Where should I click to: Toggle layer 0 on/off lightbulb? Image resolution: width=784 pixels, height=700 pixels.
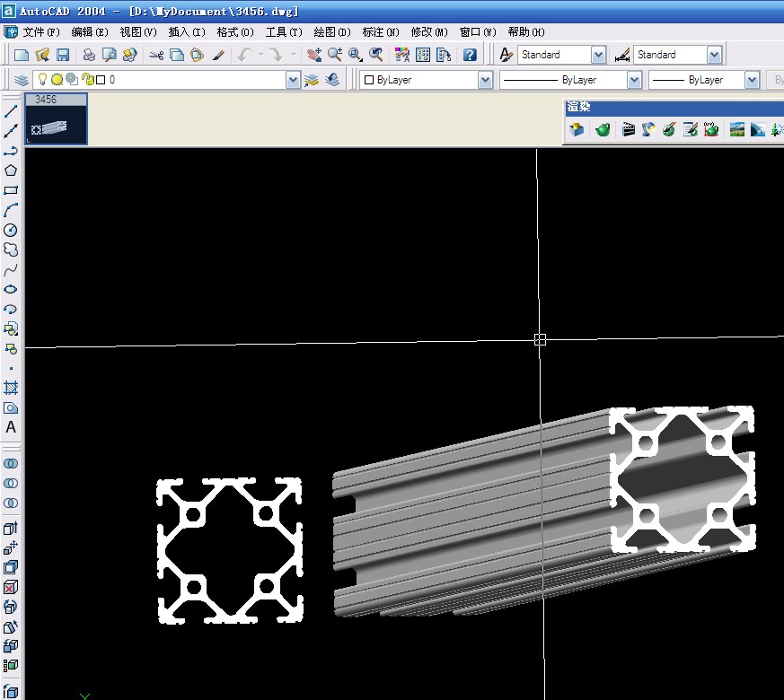click(x=42, y=79)
